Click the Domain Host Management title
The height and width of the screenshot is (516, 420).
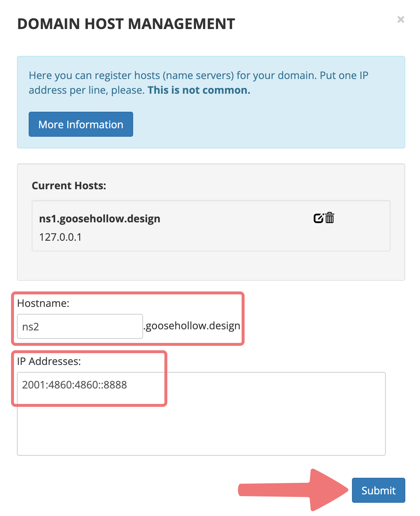126,24
